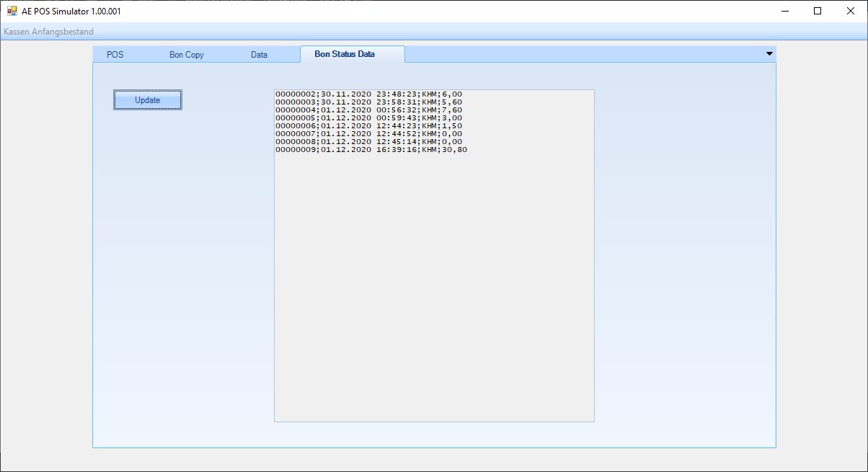Place cursor on receipt line 00000005
The width and height of the screenshot is (868, 472).
(x=368, y=118)
